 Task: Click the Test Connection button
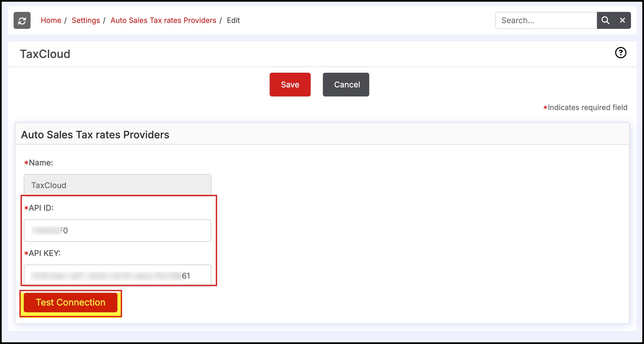[x=70, y=302]
